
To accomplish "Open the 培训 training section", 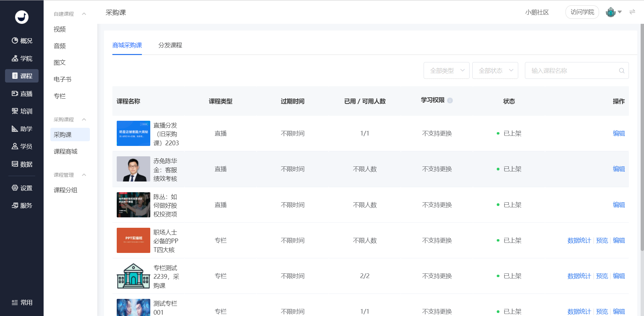I will click(x=22, y=111).
